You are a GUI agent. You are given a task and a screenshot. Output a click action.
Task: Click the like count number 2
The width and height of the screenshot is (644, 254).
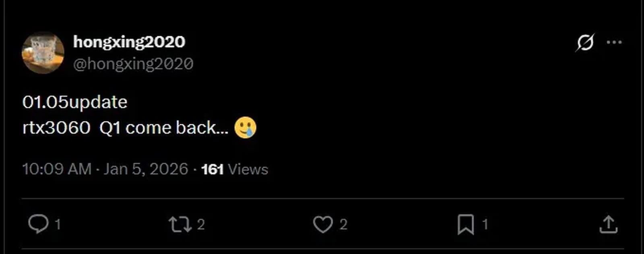(x=343, y=225)
